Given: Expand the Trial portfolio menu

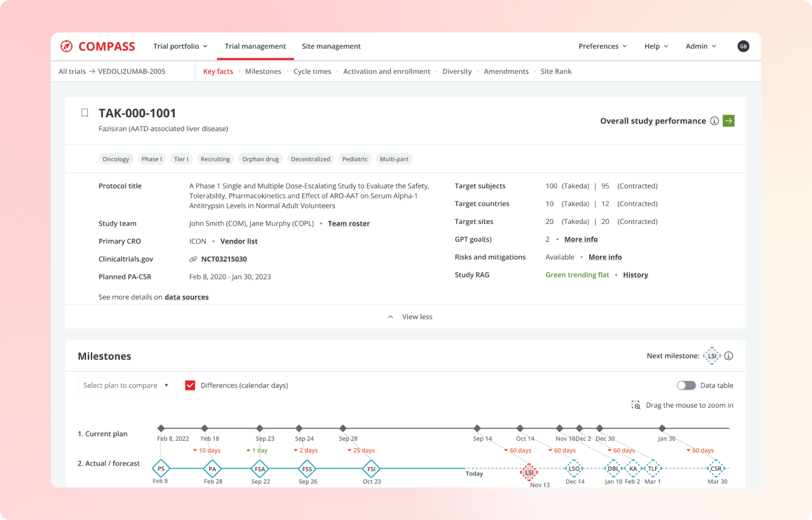Looking at the screenshot, I should tap(180, 46).
